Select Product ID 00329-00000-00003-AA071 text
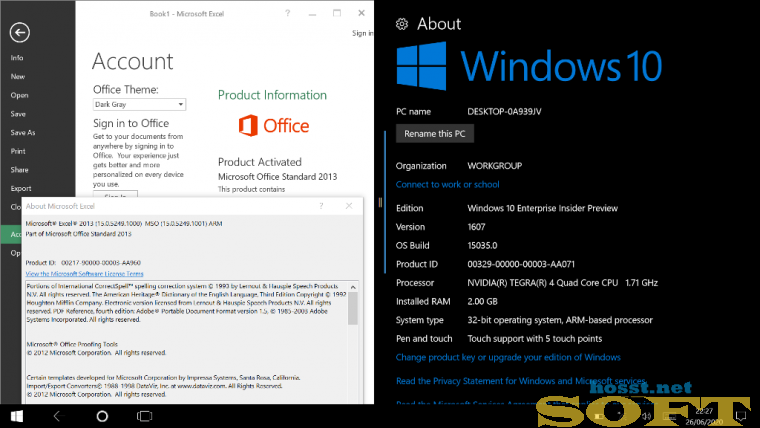This screenshot has width=760, height=428. 521,265
